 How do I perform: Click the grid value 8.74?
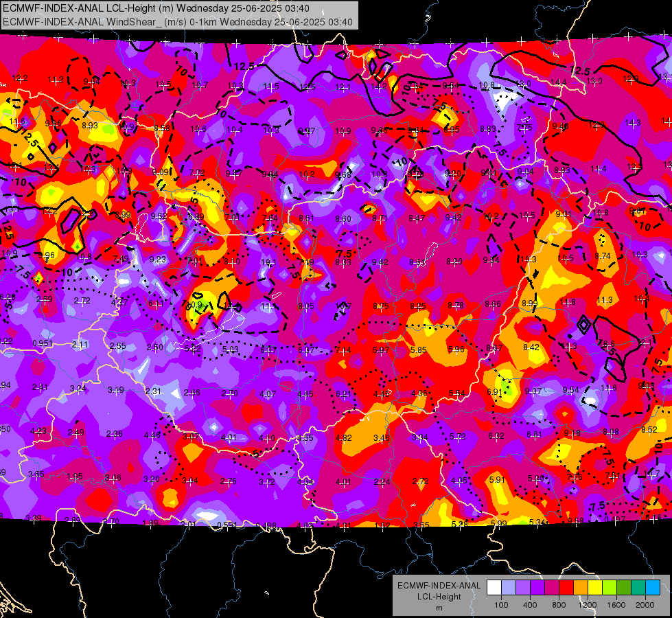pyautogui.click(x=603, y=255)
